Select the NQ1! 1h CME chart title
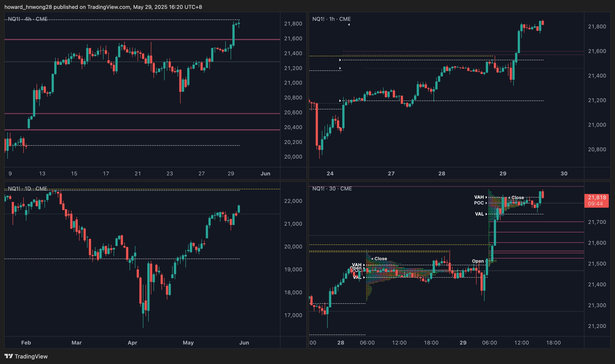The height and width of the screenshot is (364, 615). [x=331, y=19]
